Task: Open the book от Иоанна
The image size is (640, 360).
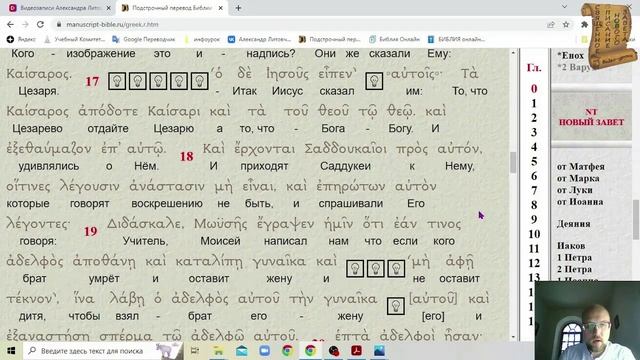Action: point(580,202)
